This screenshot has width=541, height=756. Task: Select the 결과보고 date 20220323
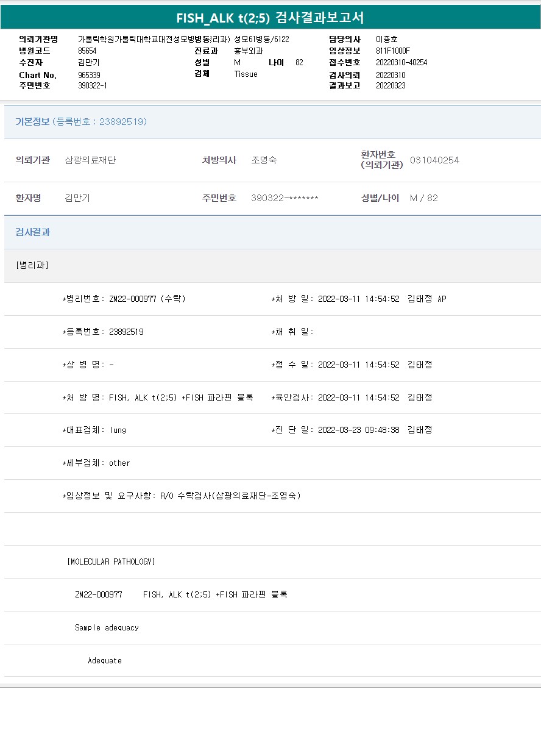[391, 86]
